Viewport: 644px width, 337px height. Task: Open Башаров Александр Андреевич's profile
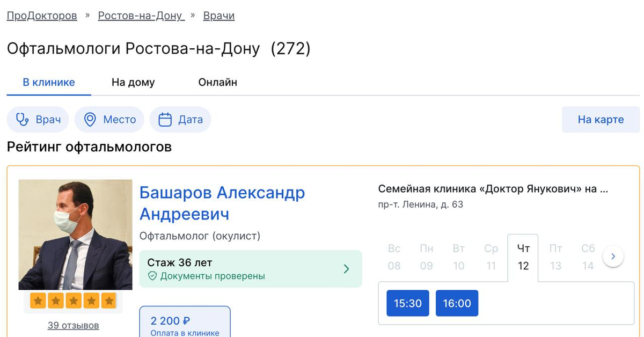coord(222,203)
